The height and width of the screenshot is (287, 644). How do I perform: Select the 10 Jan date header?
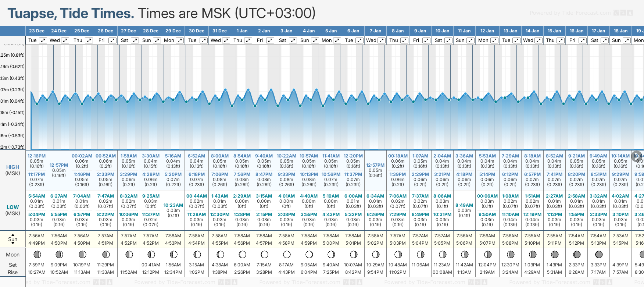442,31
